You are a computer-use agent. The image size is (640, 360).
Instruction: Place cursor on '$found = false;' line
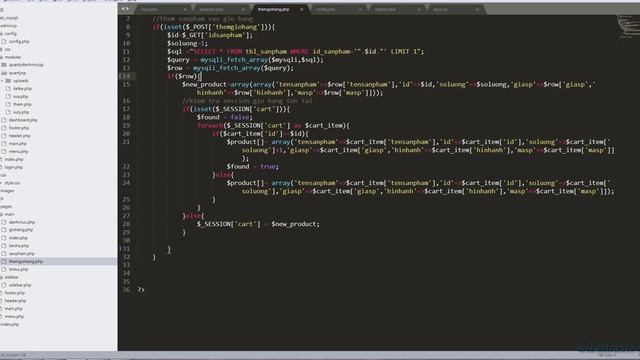224,117
